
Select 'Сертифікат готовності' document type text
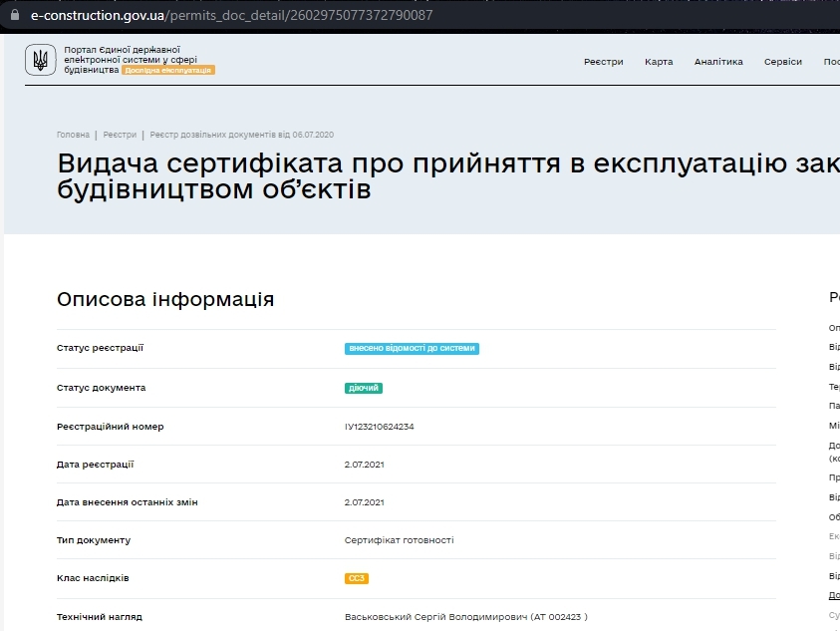pyautogui.click(x=400, y=540)
